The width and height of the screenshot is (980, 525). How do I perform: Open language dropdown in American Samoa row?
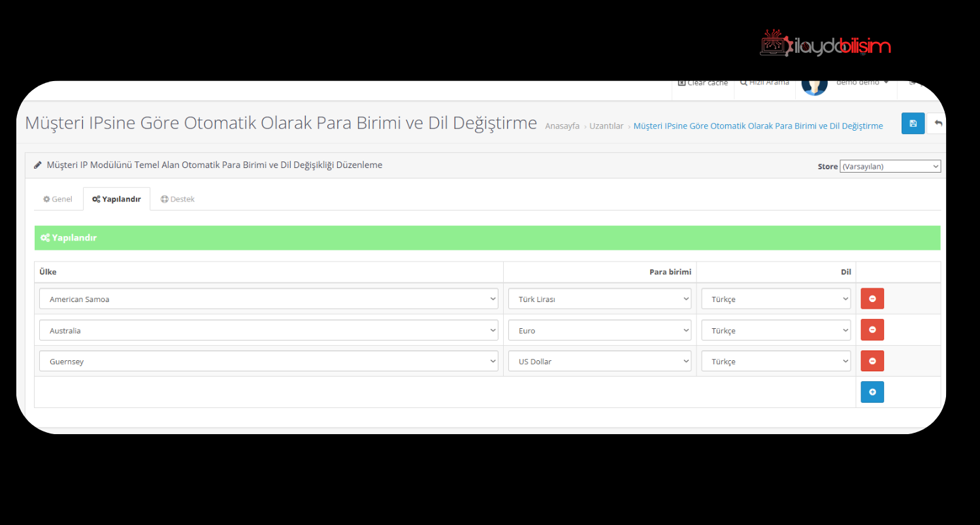(x=776, y=299)
